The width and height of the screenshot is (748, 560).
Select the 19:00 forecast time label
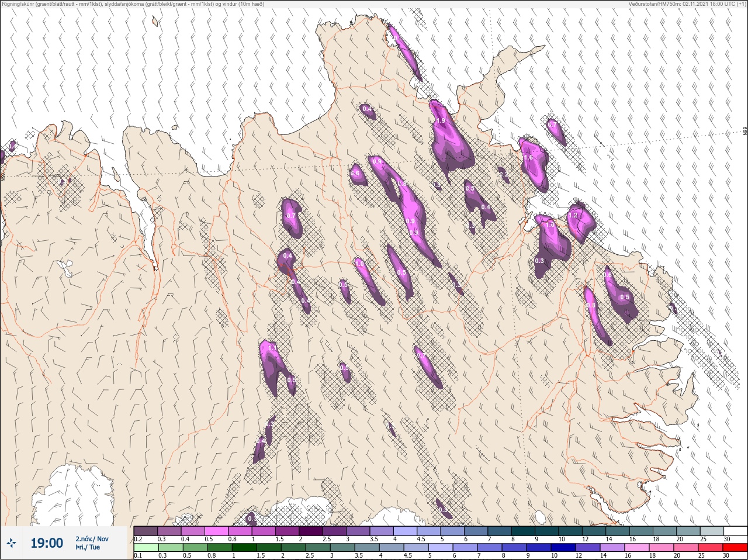pyautogui.click(x=47, y=543)
